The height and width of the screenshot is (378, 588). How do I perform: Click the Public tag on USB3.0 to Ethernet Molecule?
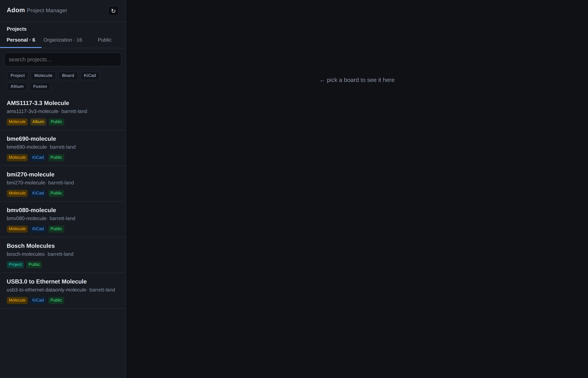tap(56, 301)
